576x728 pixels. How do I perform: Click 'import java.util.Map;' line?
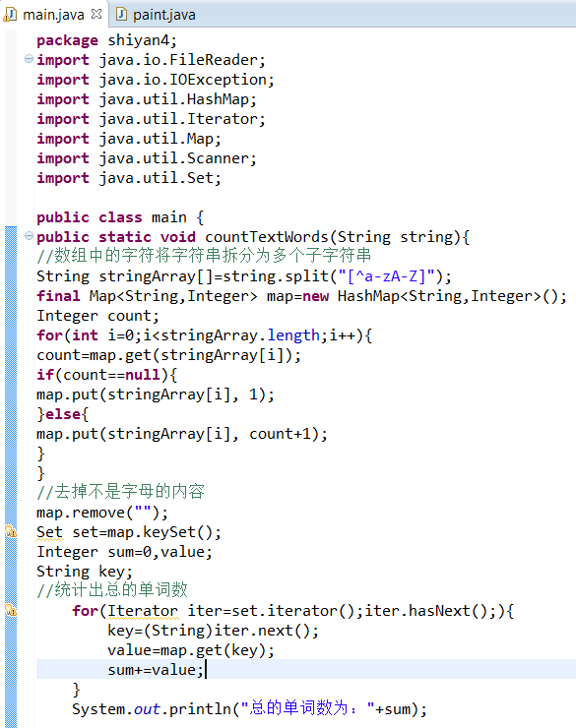click(x=129, y=139)
